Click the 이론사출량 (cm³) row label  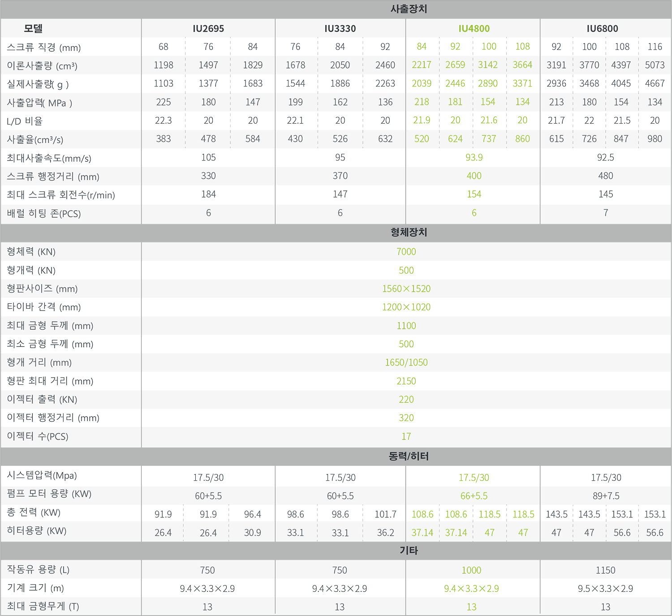point(42,66)
